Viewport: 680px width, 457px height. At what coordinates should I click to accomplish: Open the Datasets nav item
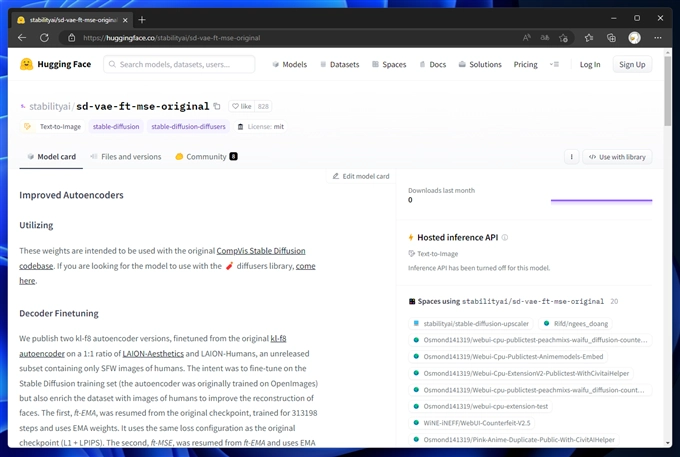[x=340, y=64]
